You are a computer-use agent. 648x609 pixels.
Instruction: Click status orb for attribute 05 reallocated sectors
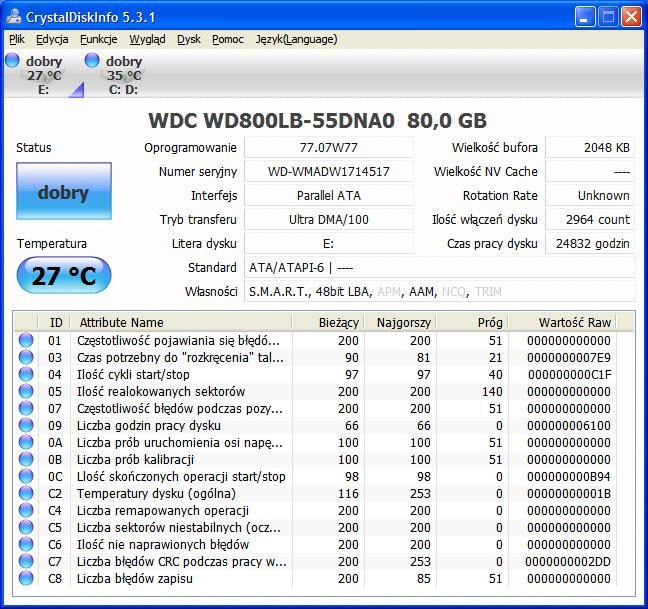26,391
